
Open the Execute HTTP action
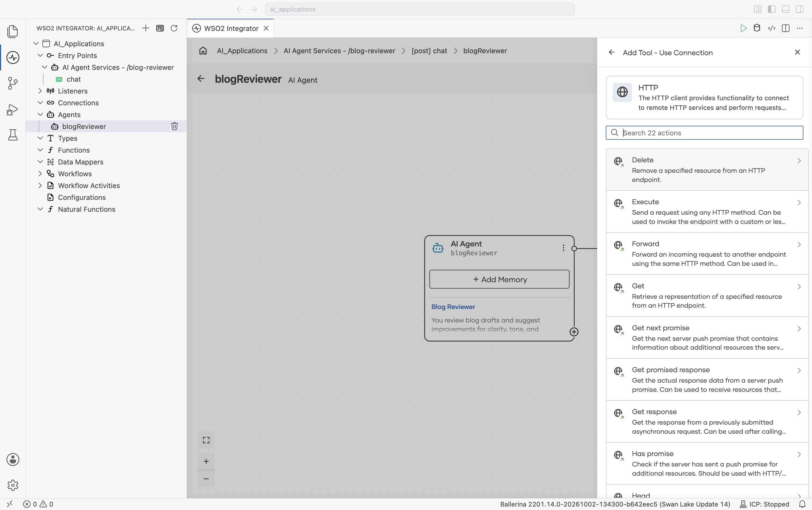tap(707, 211)
